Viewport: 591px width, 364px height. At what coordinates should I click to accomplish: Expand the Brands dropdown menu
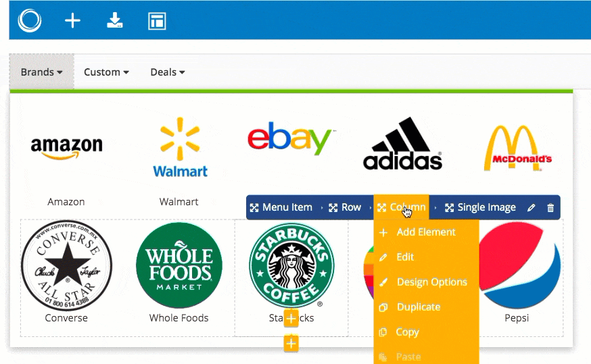tap(41, 72)
